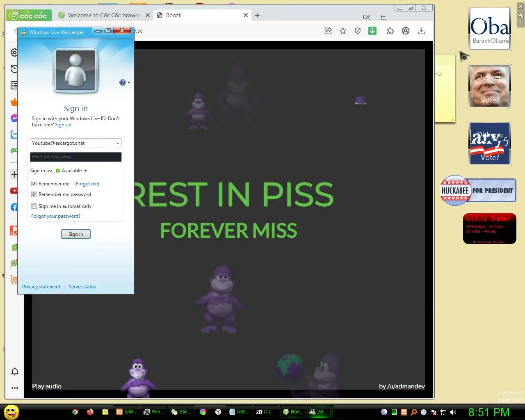This screenshot has height=420, width=525.
Task: Click Play audio on the Bonzi page
Action: 47,386
